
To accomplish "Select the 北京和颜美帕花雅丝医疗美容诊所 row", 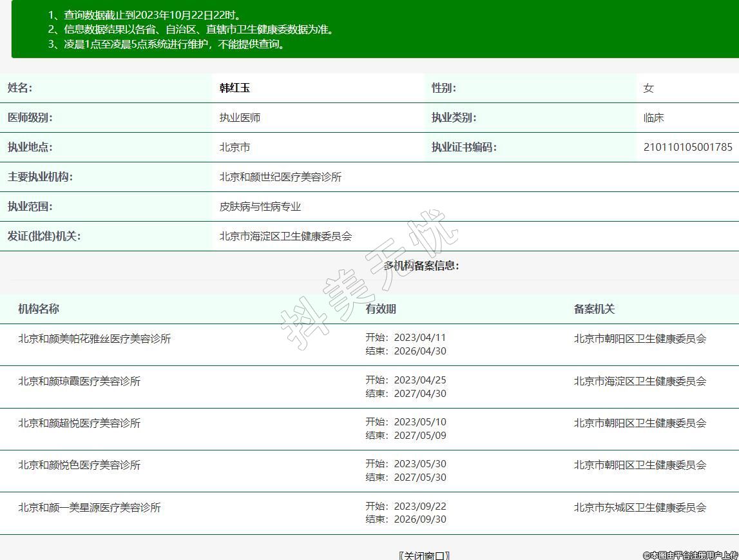I will tap(95, 338).
